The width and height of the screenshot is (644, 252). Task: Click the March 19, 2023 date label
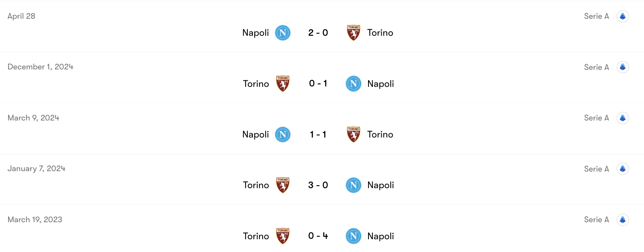pyautogui.click(x=35, y=220)
